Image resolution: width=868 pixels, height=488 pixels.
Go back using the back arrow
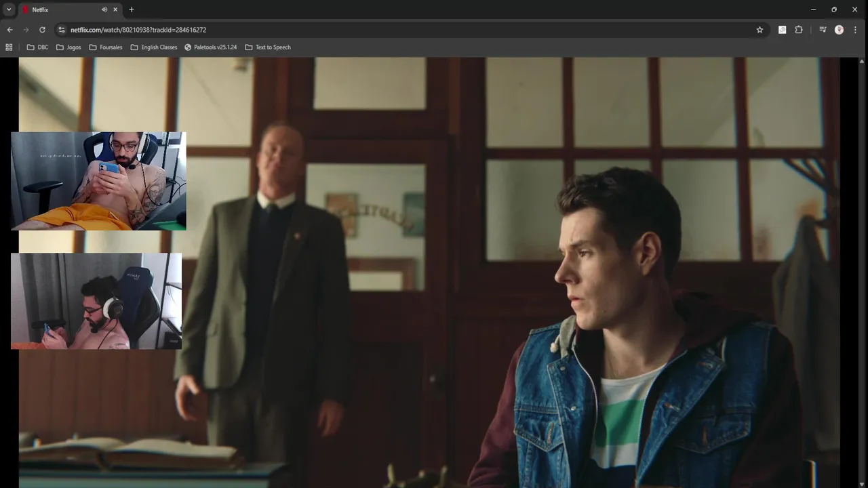[9, 30]
